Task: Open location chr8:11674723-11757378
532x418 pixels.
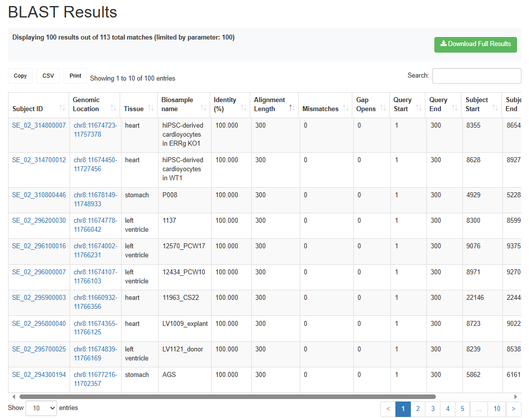Action: tap(95, 130)
